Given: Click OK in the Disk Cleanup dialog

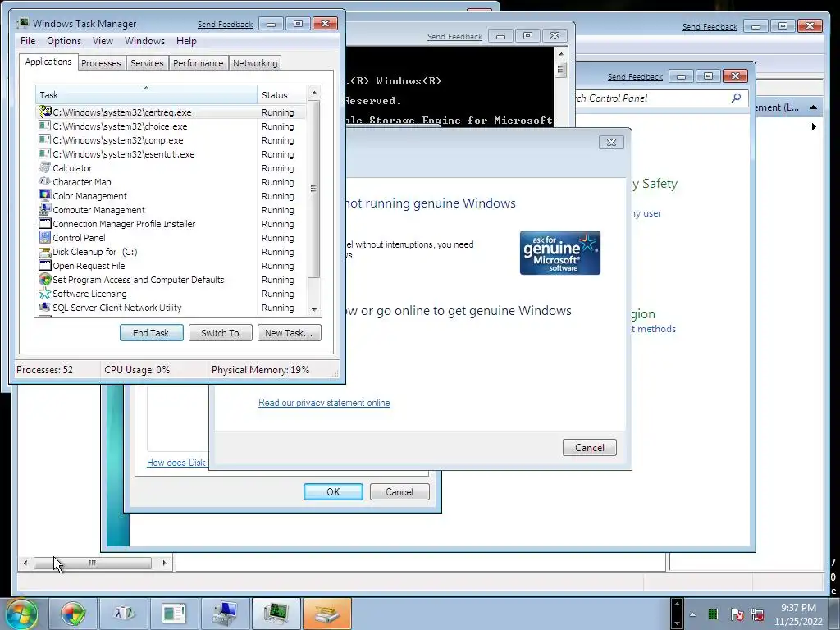Looking at the screenshot, I should point(333,492).
